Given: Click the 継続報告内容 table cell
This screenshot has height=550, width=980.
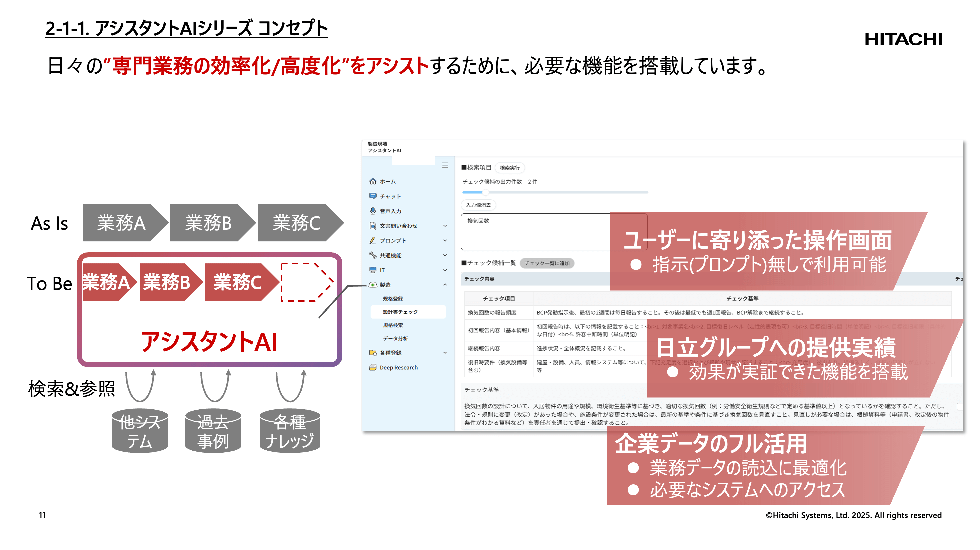Looking at the screenshot, I should [498, 348].
